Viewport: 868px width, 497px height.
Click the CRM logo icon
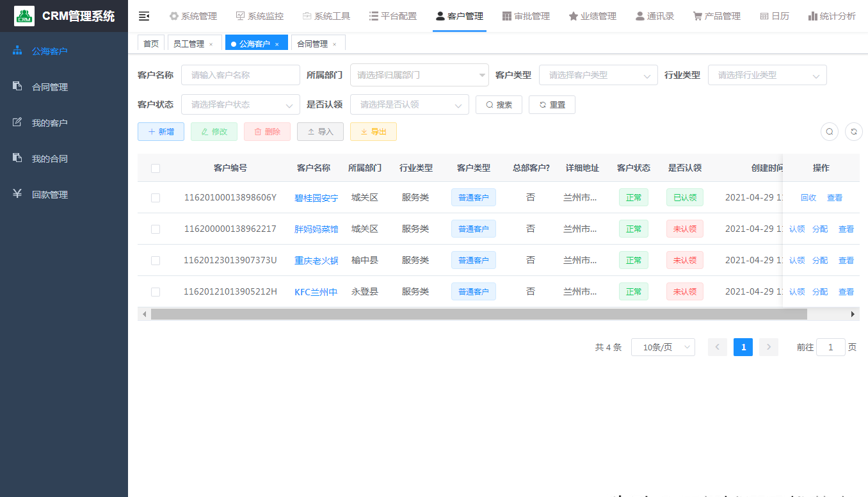pos(24,16)
